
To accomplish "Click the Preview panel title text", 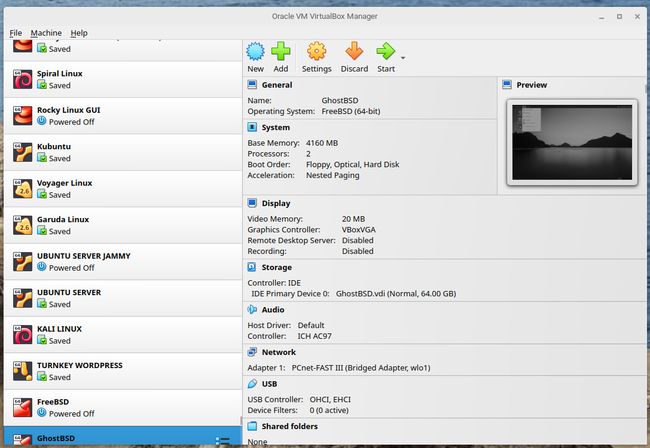I will (x=531, y=85).
